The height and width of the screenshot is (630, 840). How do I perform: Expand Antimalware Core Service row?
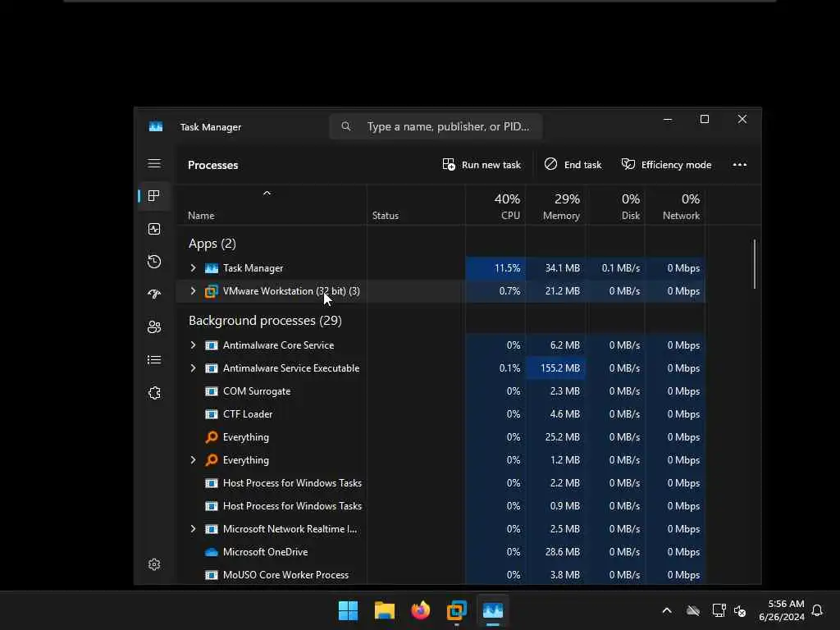coord(194,345)
